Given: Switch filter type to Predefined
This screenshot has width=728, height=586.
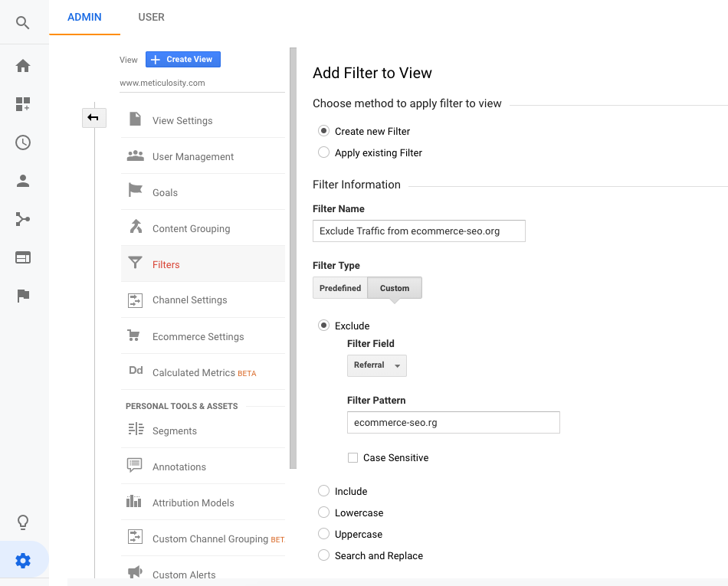Looking at the screenshot, I should 339,287.
